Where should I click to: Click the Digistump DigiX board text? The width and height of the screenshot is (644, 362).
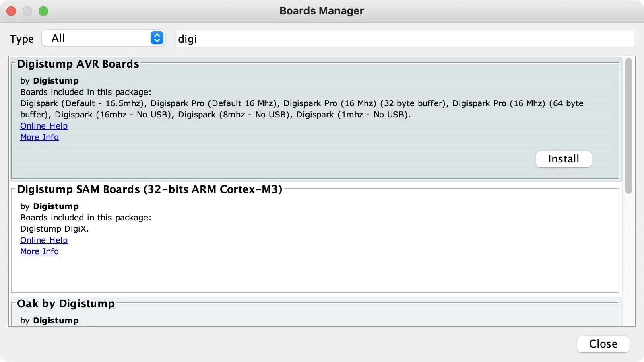click(54, 229)
